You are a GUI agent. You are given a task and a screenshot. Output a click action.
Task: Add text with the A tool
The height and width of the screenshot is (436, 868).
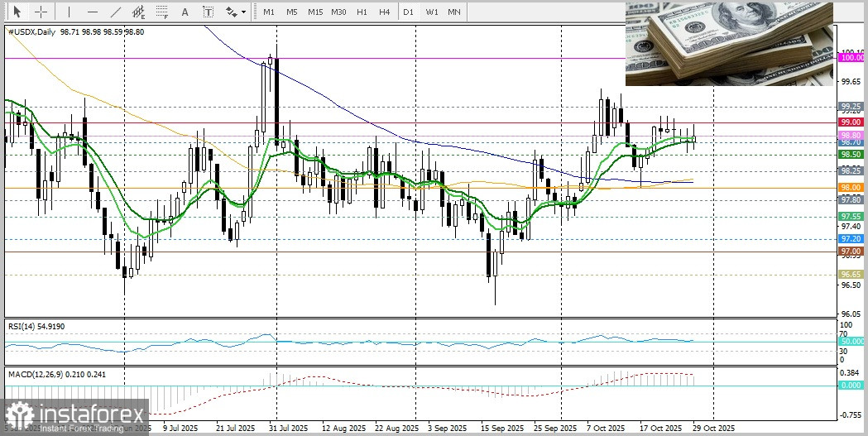[185, 12]
